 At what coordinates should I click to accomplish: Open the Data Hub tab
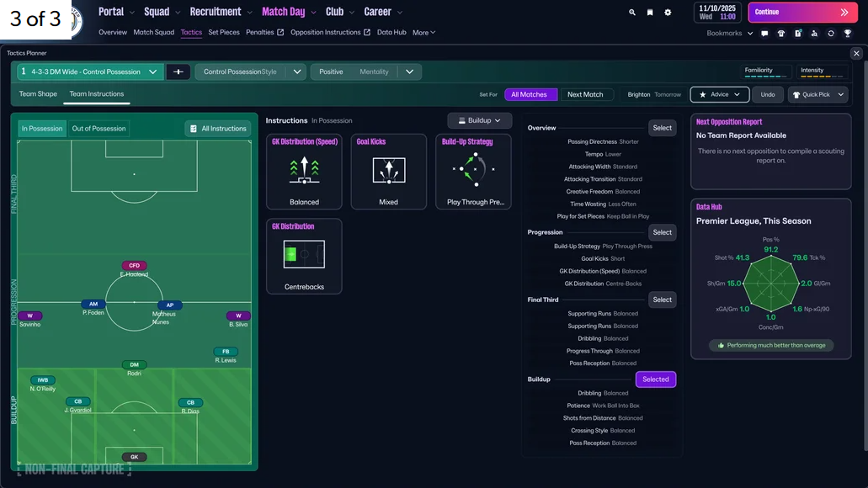(x=391, y=33)
